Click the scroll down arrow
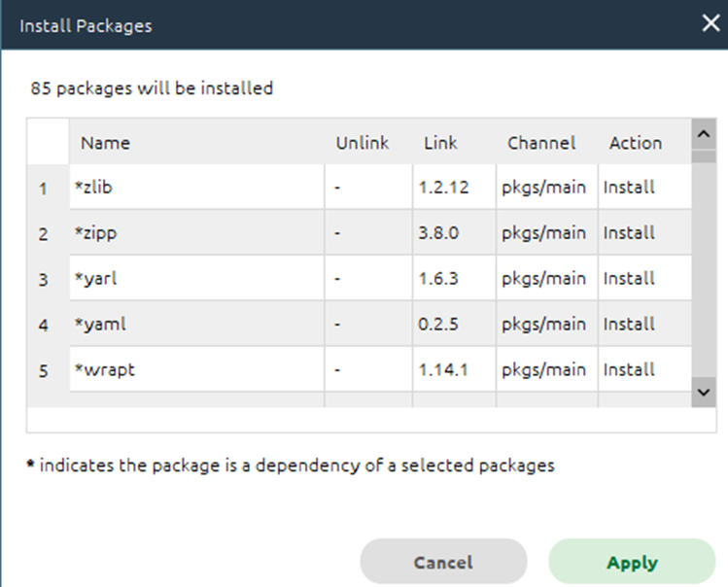 (704, 393)
